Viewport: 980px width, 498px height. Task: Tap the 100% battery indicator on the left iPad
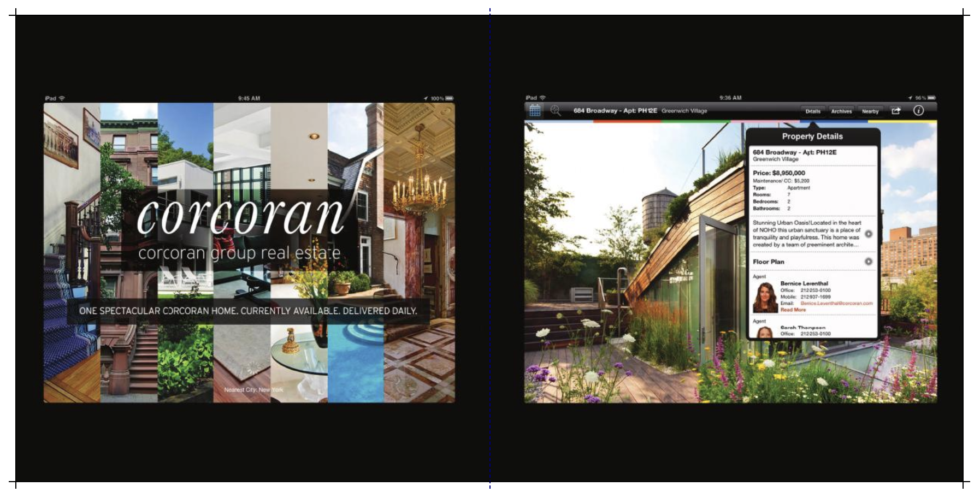tap(442, 98)
